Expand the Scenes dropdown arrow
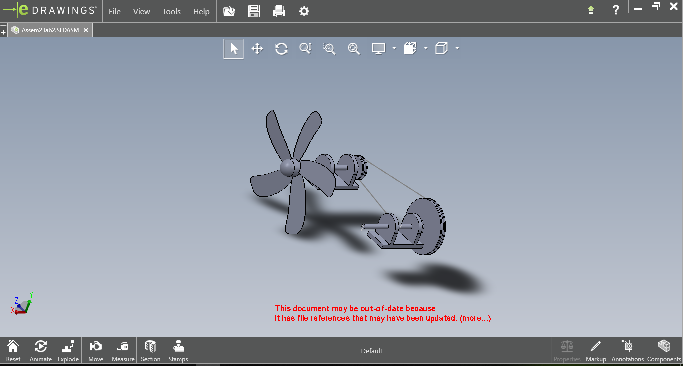The width and height of the screenshot is (683, 366). click(426, 48)
